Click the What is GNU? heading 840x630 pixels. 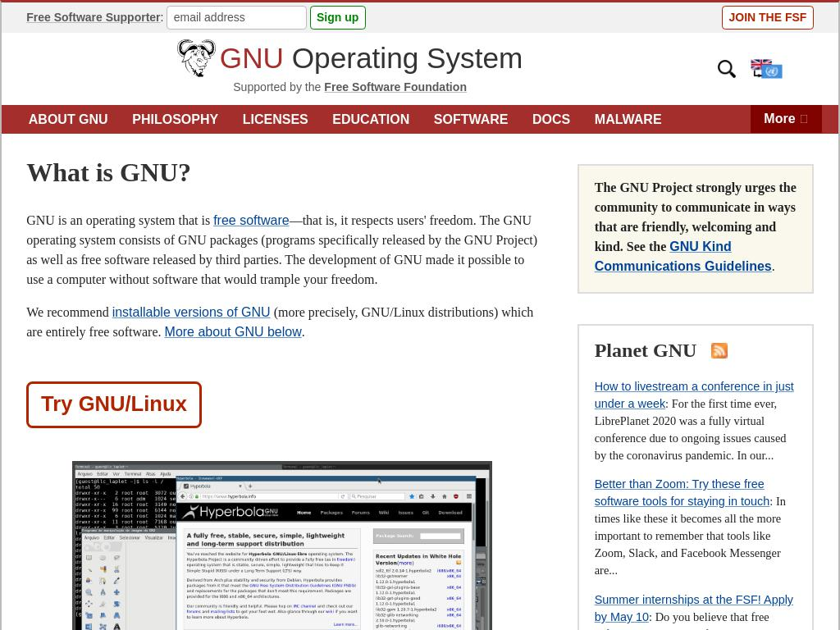(109, 172)
